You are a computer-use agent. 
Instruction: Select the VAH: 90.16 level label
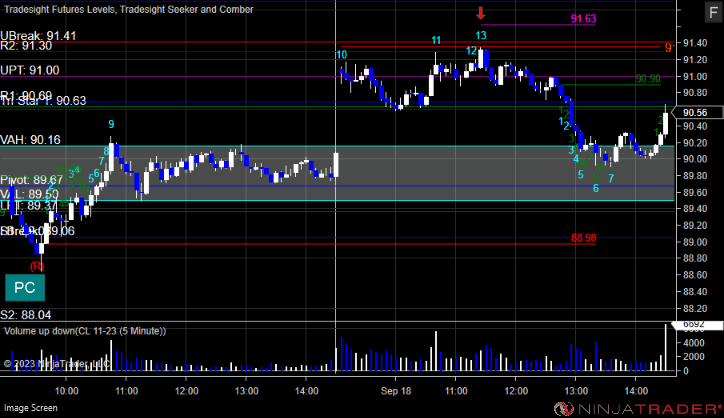point(30,140)
